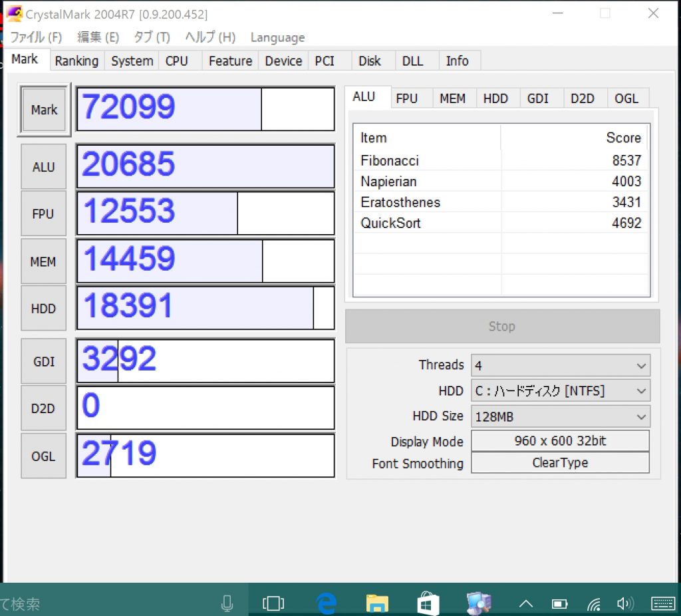The image size is (681, 616).
Task: Run the ALU benchmark button
Action: (44, 167)
